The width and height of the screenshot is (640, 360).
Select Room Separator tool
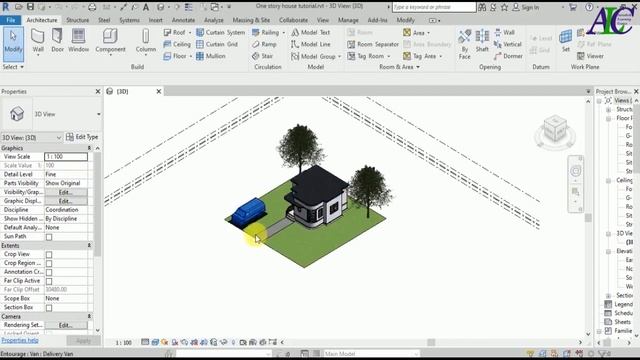373,44
